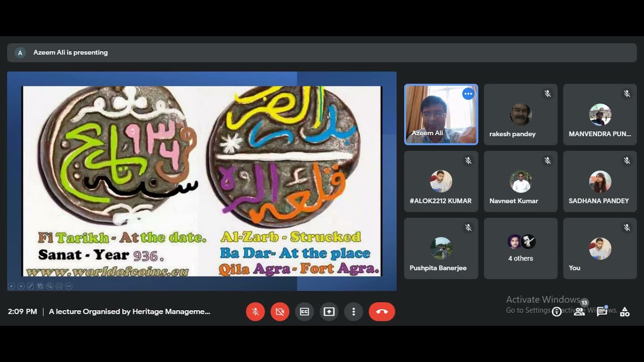The width and height of the screenshot is (644, 362).
Task: Click the presented slide with coin images
Action: tap(202, 181)
